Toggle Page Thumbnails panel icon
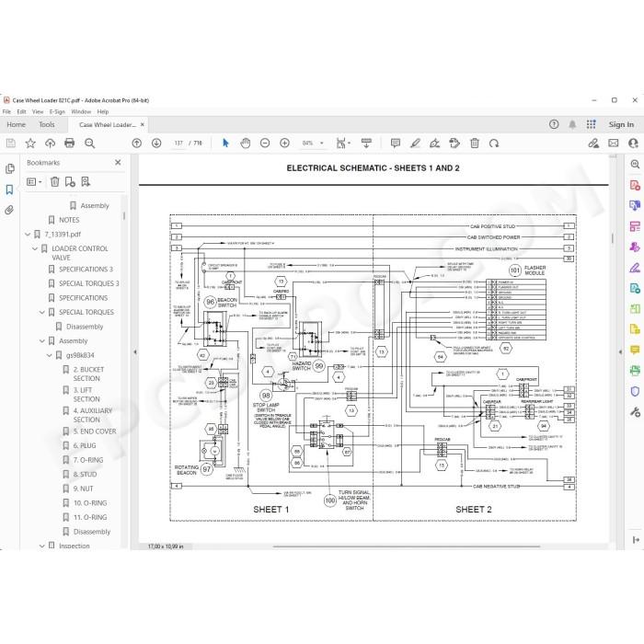This screenshot has height=644, width=644. tap(9, 168)
